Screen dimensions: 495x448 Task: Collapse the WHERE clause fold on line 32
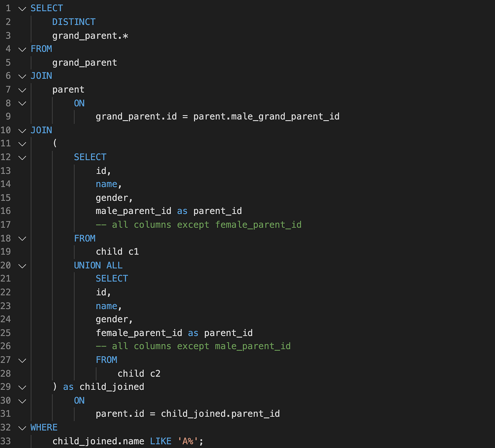point(22,428)
